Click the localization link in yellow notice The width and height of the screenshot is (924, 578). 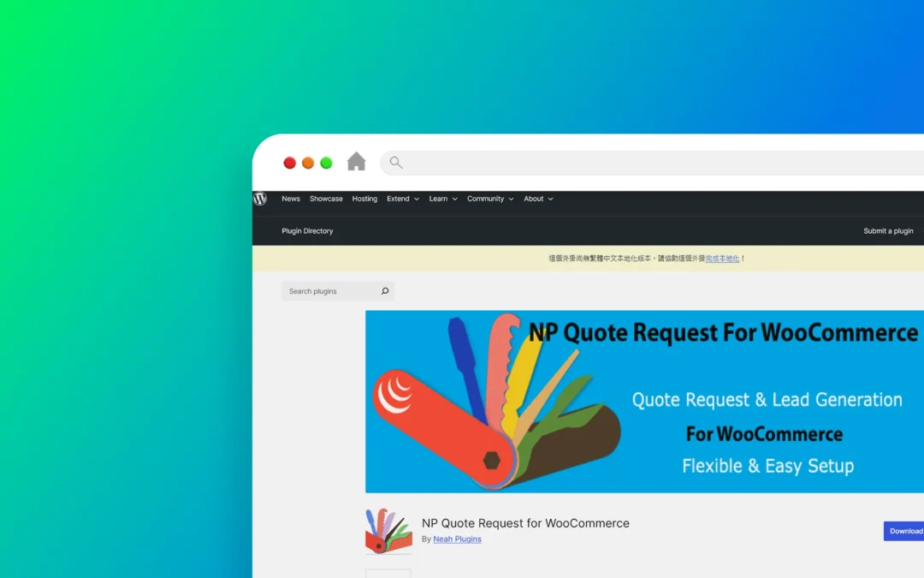point(722,259)
